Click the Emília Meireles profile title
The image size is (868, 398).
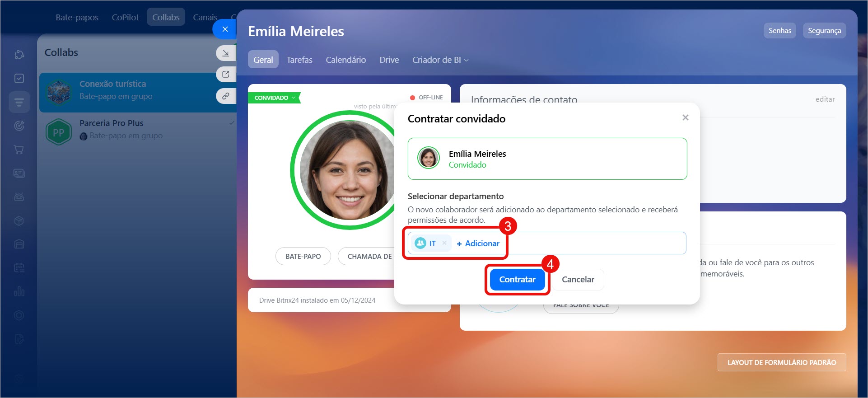point(296,31)
